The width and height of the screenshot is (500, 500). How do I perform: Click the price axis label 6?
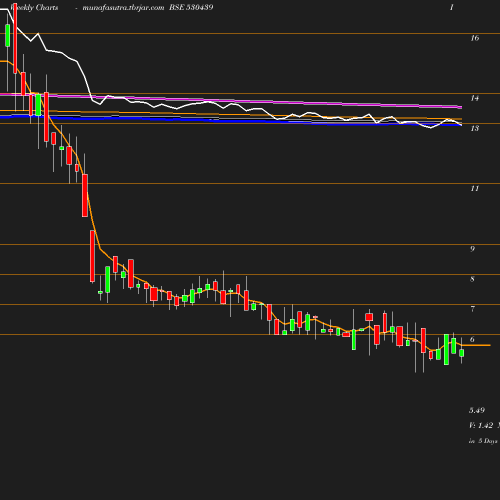472,339
